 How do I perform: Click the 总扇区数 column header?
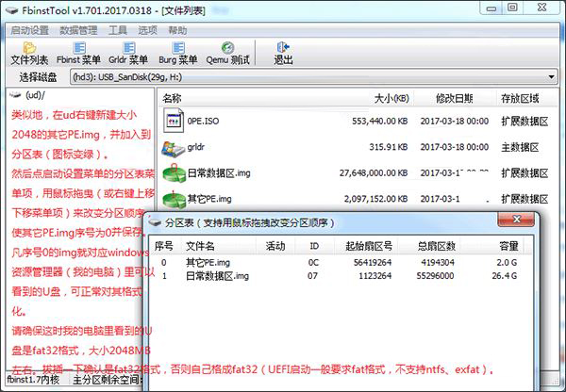pyautogui.click(x=437, y=246)
